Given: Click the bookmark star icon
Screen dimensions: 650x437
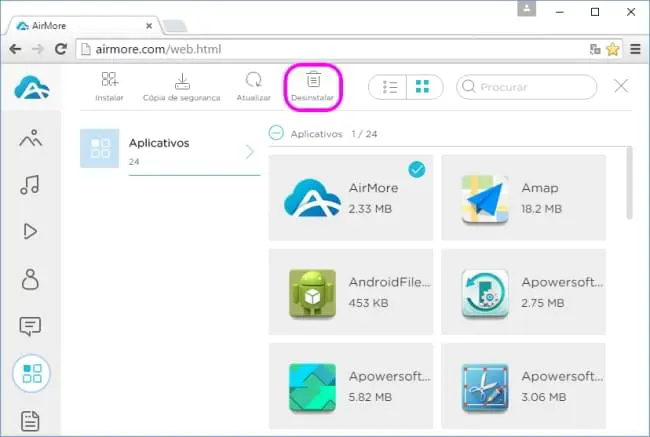Looking at the screenshot, I should coord(613,49).
